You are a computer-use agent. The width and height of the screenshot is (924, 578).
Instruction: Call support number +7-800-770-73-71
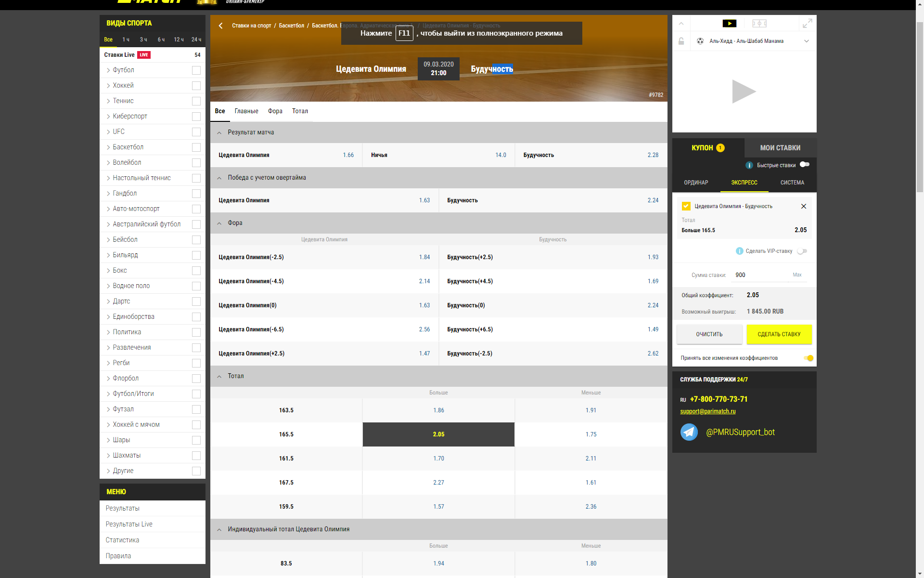pyautogui.click(x=719, y=399)
